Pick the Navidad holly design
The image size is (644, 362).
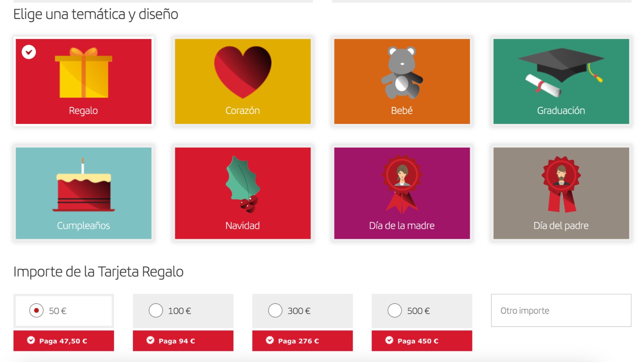pyautogui.click(x=243, y=193)
